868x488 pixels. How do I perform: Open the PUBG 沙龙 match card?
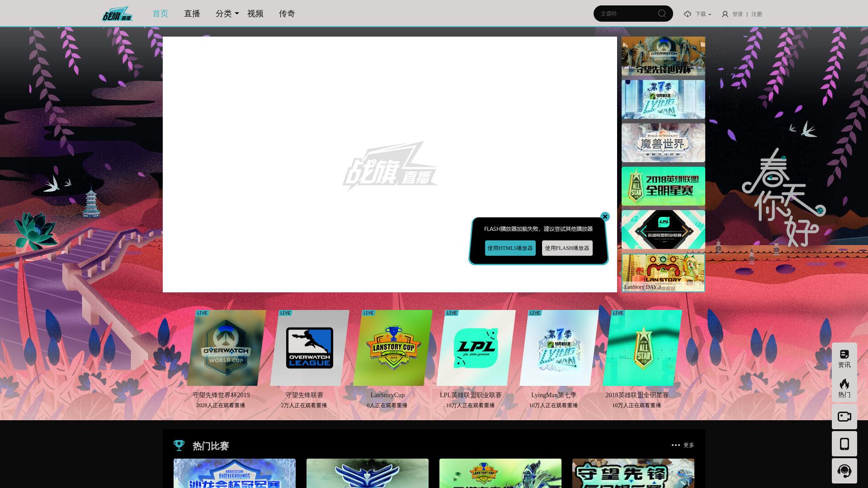pos(235,473)
